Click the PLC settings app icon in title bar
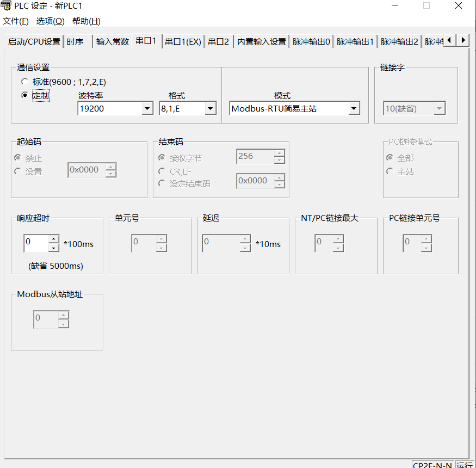The width and height of the screenshot is (476, 468). click(x=7, y=6)
